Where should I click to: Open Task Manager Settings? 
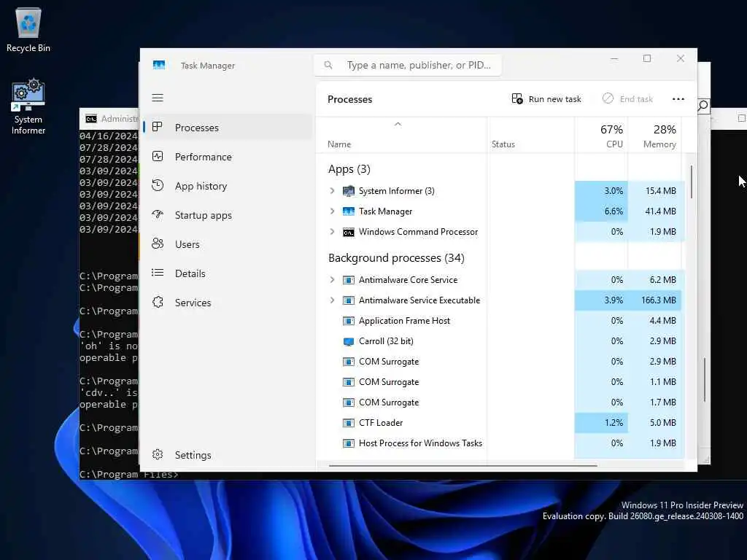[x=228, y=455]
